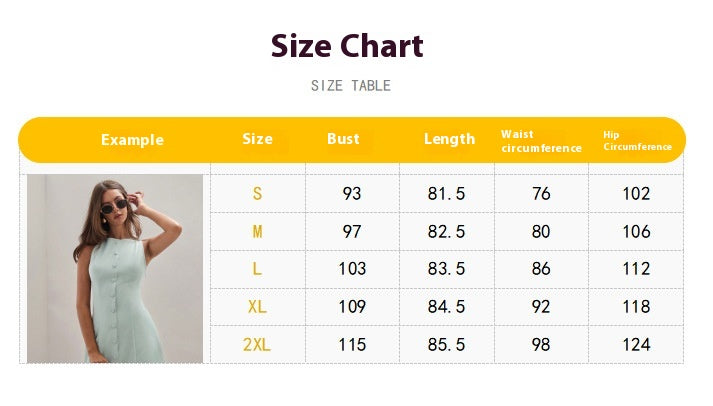Click the size "2XL" row label

pos(257,345)
